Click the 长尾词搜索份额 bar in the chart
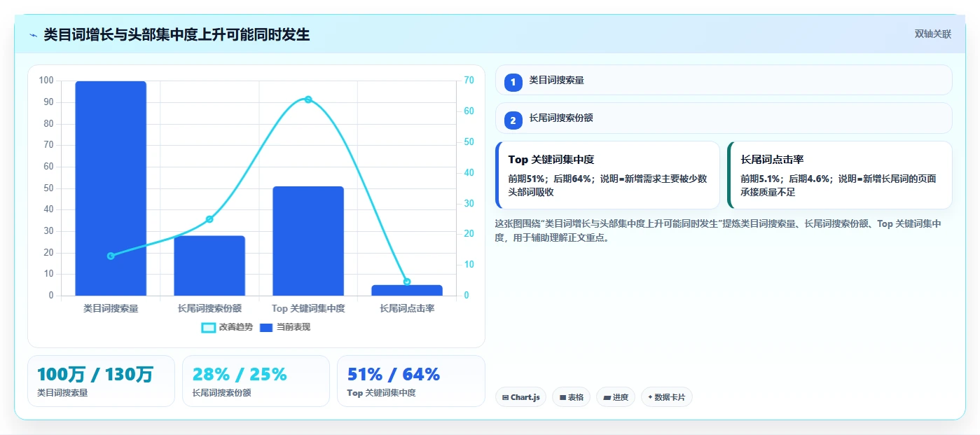Viewport: 980px width, 435px height. [x=209, y=265]
